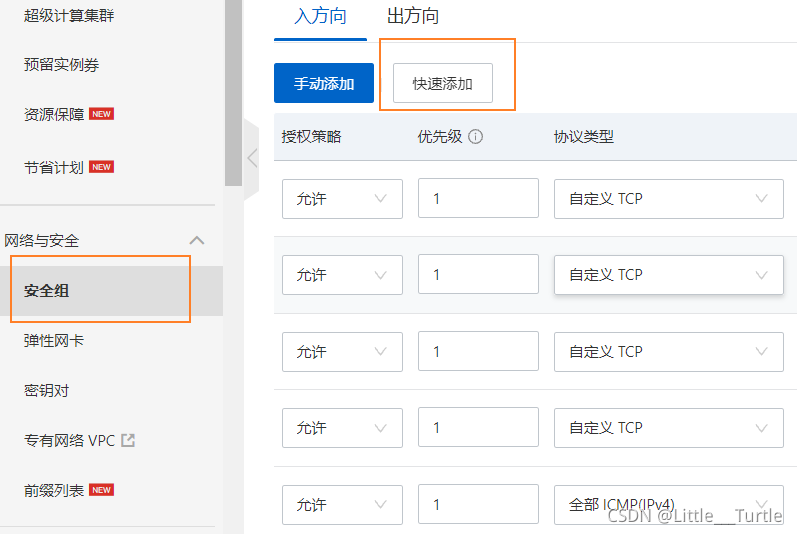Open external link icon beside 专有网络 VPC
Viewport: 797px width, 534px height.
click(128, 440)
